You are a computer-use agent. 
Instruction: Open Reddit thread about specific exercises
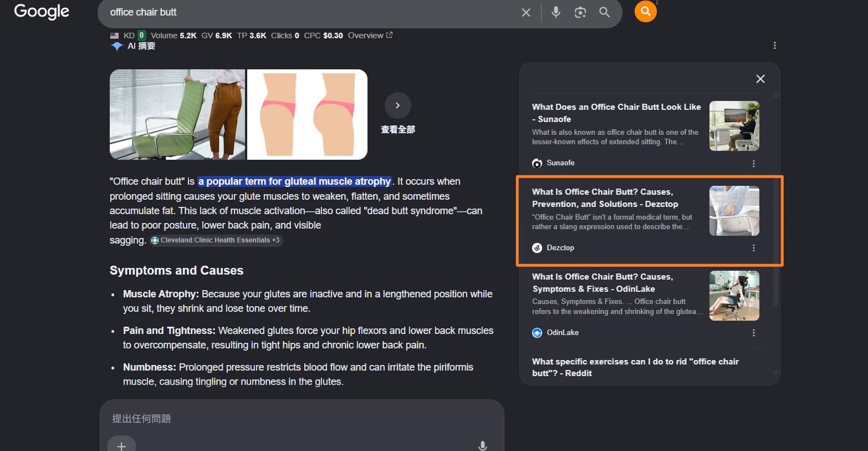(635, 367)
